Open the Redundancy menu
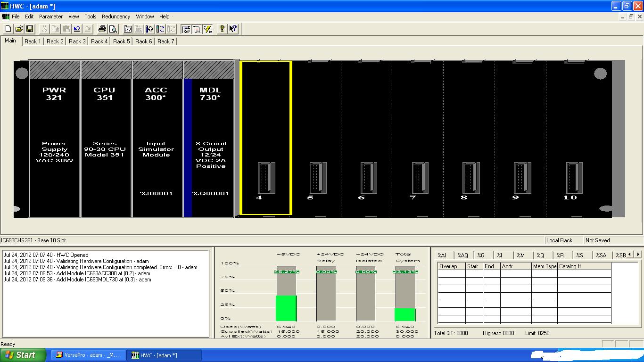This screenshot has width=644, height=362. [116, 16]
